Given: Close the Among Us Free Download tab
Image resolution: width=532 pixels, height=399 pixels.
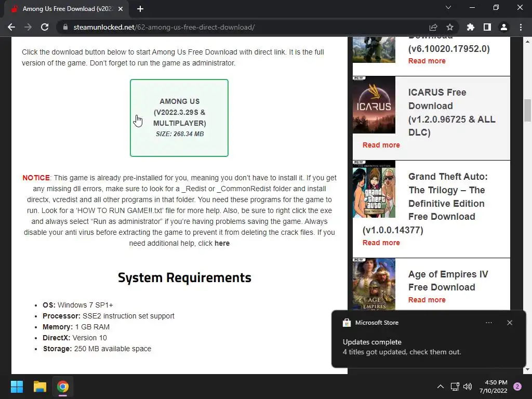Looking at the screenshot, I should point(121,9).
